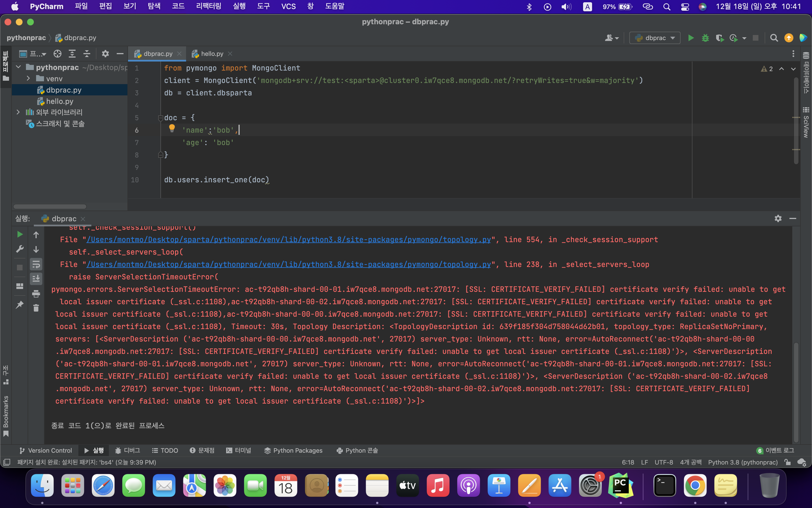Screen dimensions: 812x508
Task: Click the profiler run icon
Action: coord(734,38)
